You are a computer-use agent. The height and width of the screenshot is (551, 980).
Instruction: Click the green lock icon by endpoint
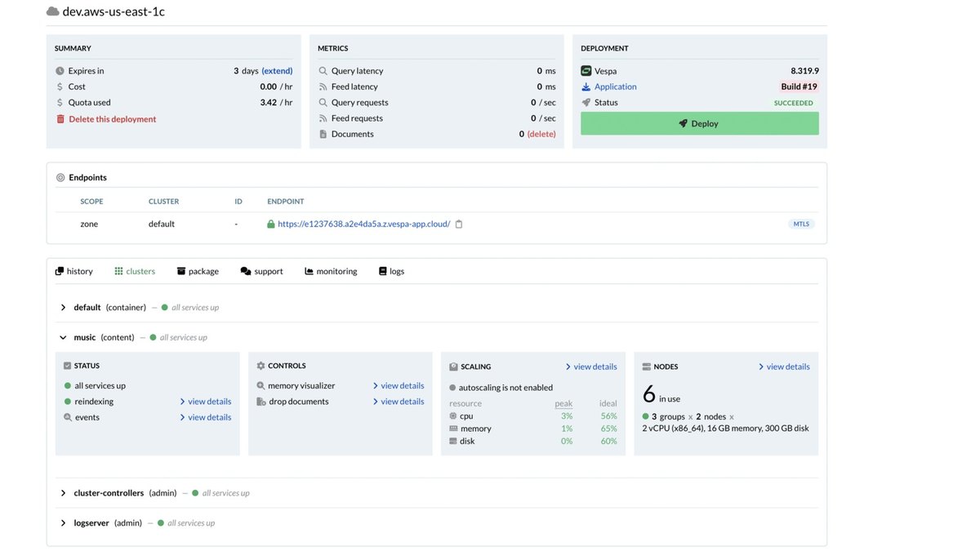coord(271,224)
